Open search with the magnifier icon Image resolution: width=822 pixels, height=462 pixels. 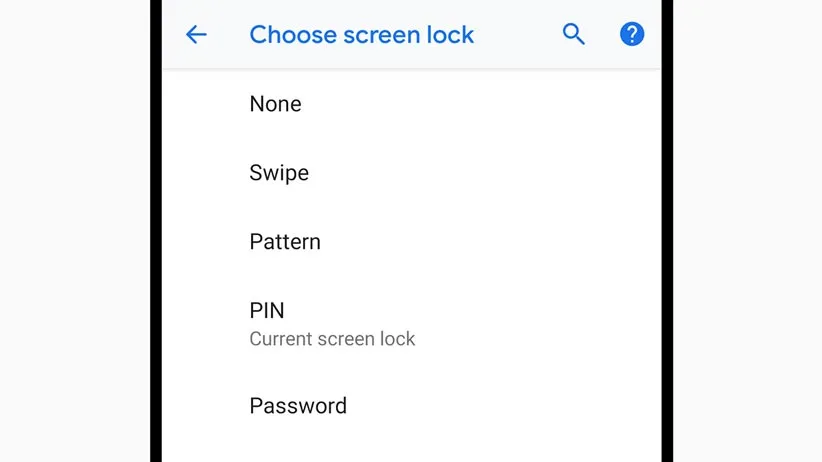coord(573,35)
